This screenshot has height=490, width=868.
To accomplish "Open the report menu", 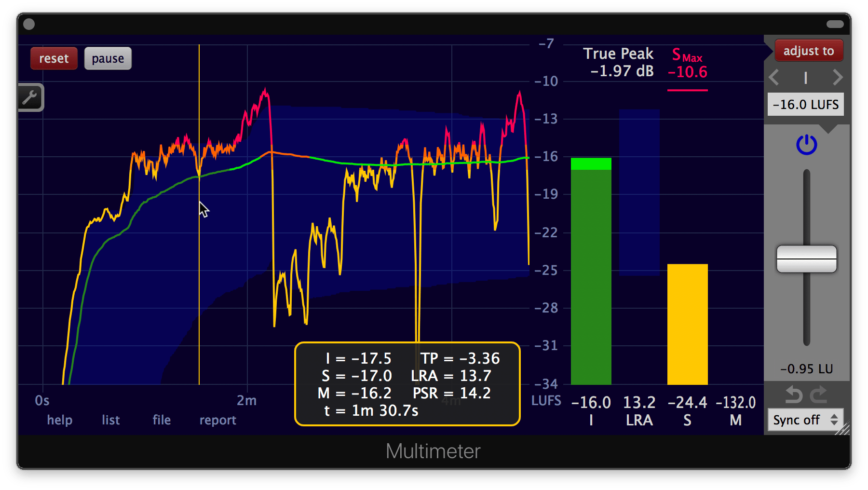I will coord(218,420).
